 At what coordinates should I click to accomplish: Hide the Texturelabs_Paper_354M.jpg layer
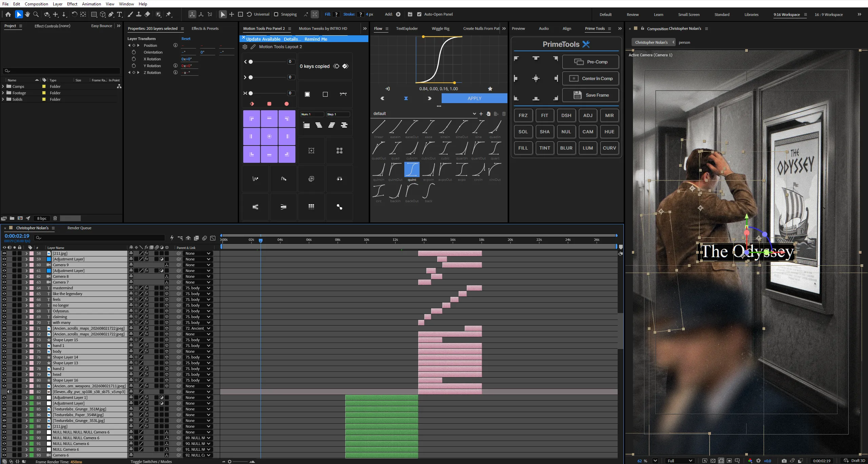pyautogui.click(x=4, y=415)
